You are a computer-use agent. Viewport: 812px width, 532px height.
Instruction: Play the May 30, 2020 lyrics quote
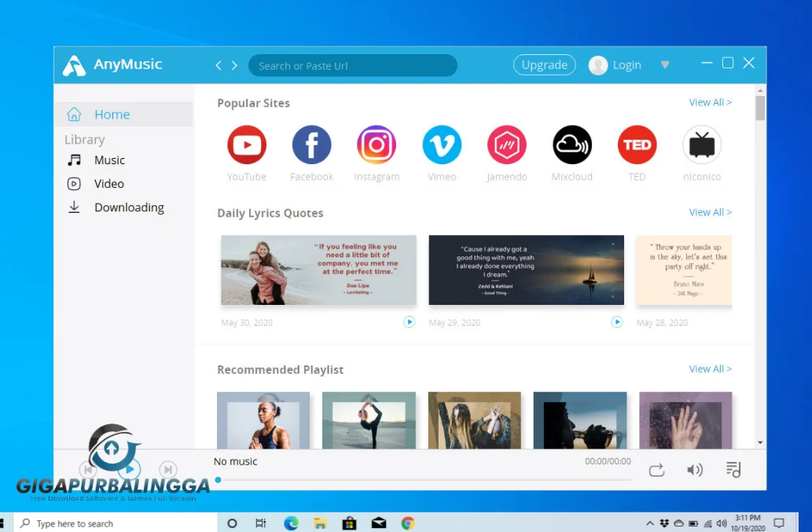coord(409,322)
